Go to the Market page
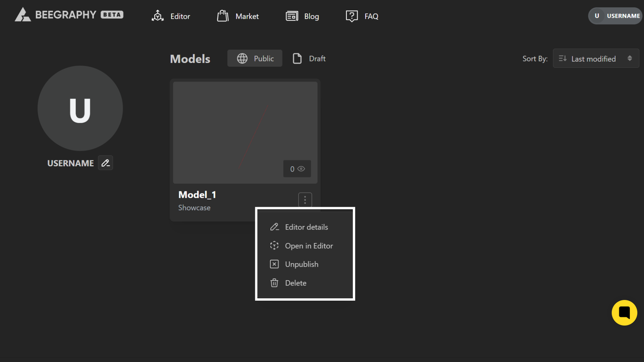Viewport: 644px width, 362px height. tap(238, 16)
